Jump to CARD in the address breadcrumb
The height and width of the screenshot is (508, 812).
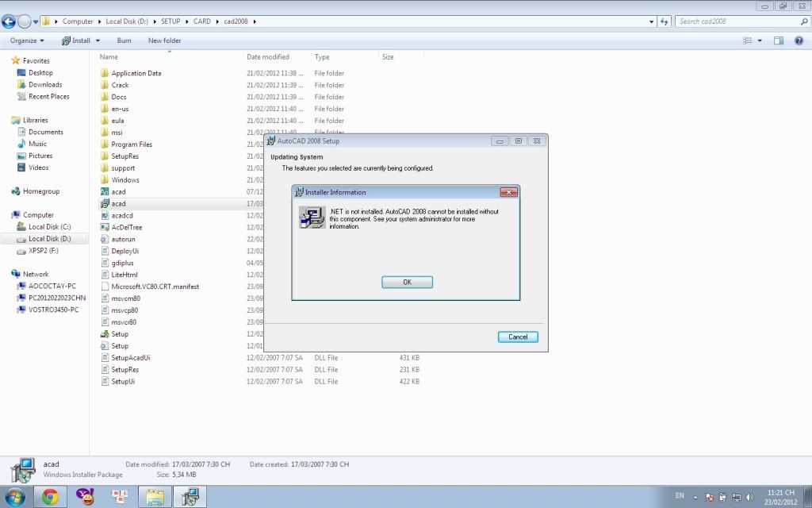(202, 21)
